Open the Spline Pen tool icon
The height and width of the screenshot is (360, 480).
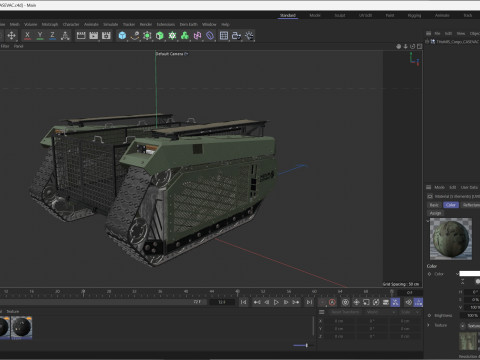135,35
